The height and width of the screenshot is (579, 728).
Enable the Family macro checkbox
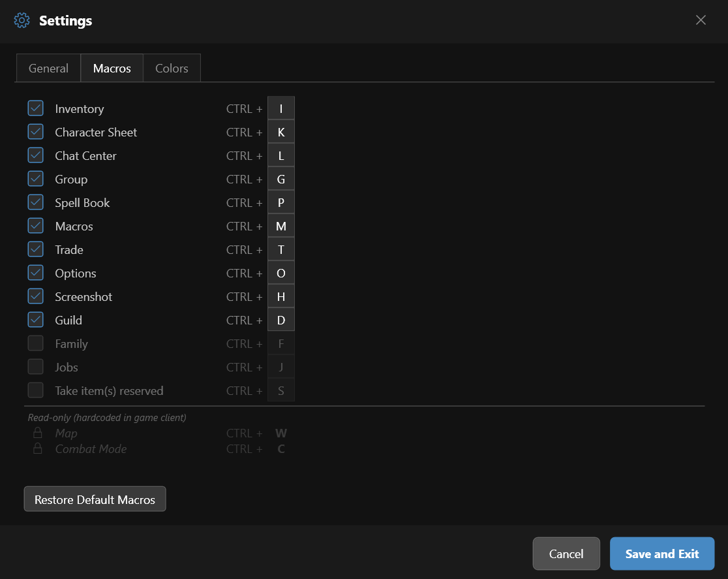coord(36,343)
